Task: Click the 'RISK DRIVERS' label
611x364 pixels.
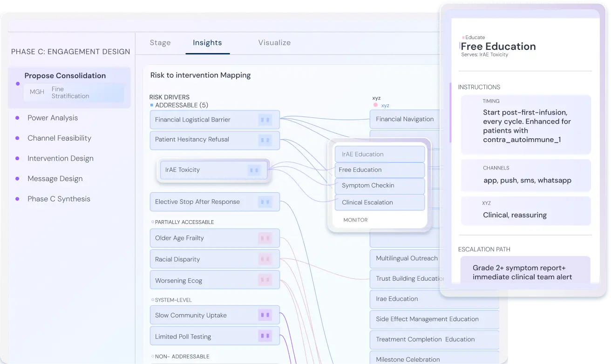Action: click(170, 97)
